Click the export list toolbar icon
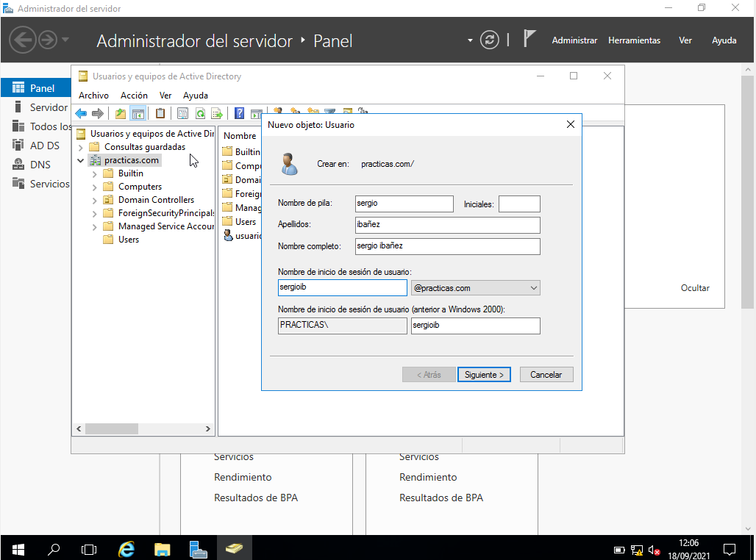 (x=217, y=113)
